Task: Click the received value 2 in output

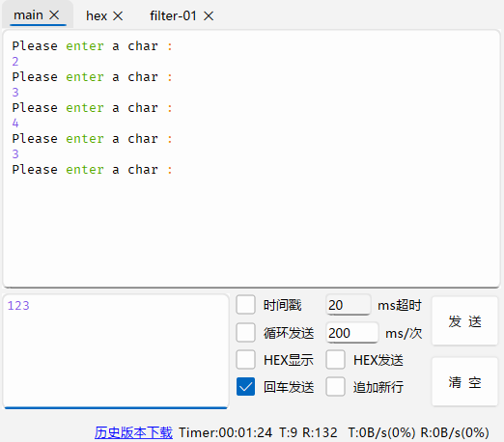Action: [15, 62]
